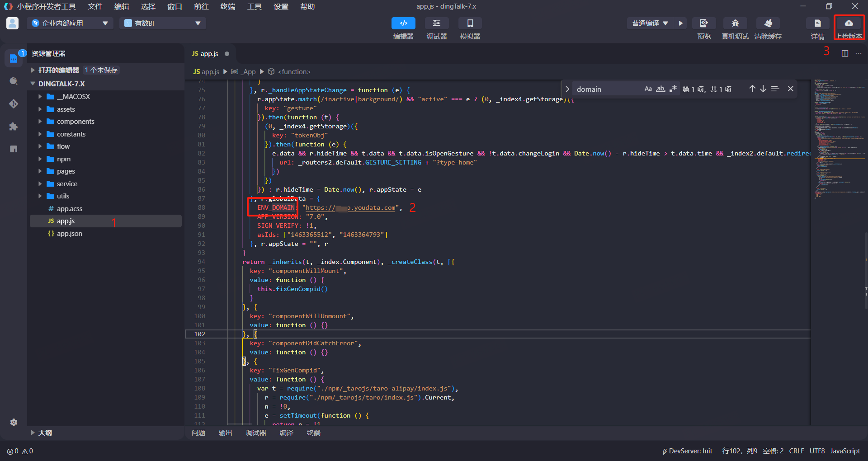The height and width of the screenshot is (461, 868).
Task: Expand the components folder
Action: coord(75,122)
